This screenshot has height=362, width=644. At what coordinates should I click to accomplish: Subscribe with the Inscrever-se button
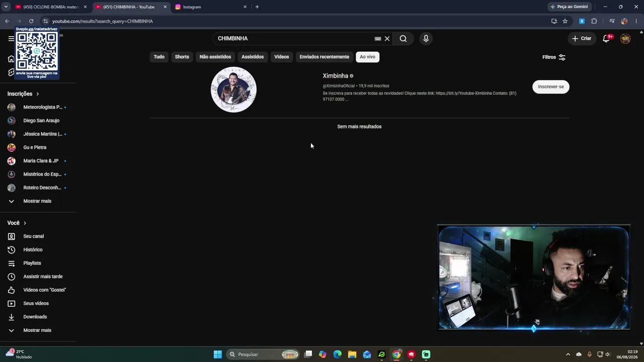click(x=551, y=86)
